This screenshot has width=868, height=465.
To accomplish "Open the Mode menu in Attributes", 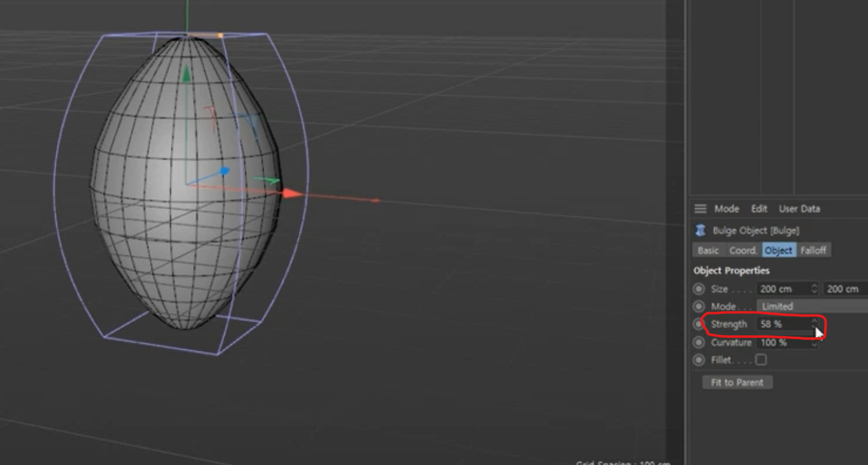I will [726, 209].
